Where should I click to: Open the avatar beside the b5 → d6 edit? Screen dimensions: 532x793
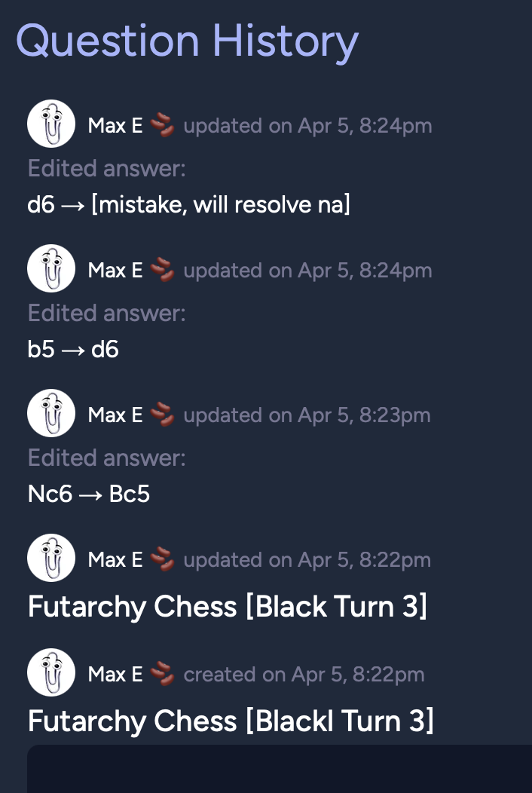[x=51, y=268]
